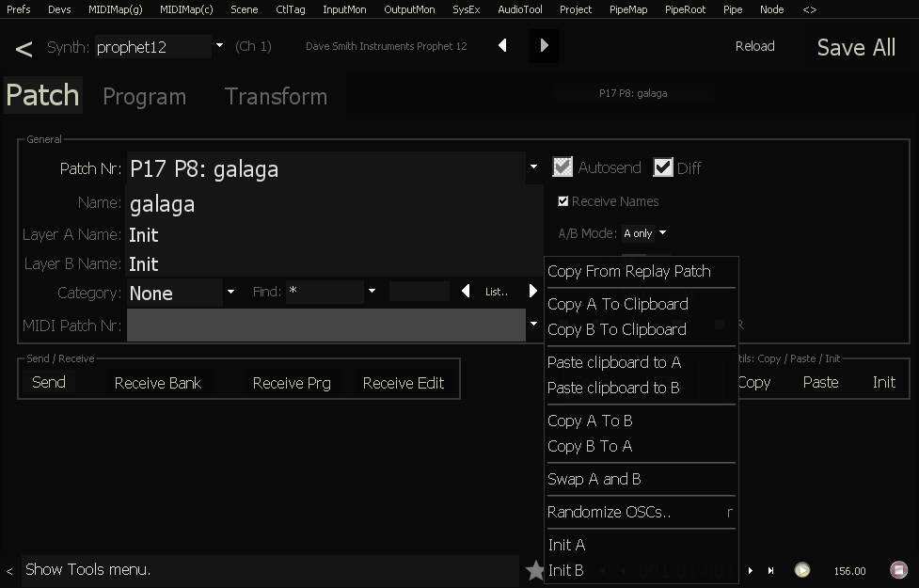Select Swap A and B menu entry
This screenshot has width=919, height=588.
point(594,479)
